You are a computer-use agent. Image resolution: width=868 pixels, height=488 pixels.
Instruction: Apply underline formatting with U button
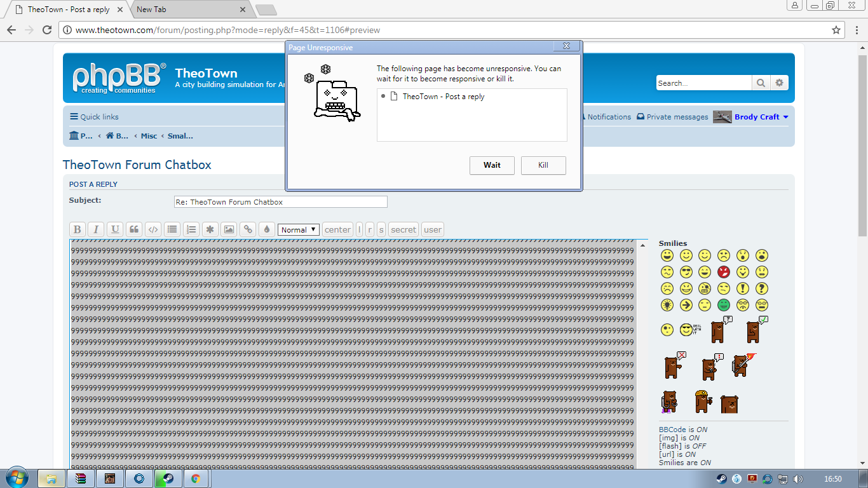click(x=115, y=229)
